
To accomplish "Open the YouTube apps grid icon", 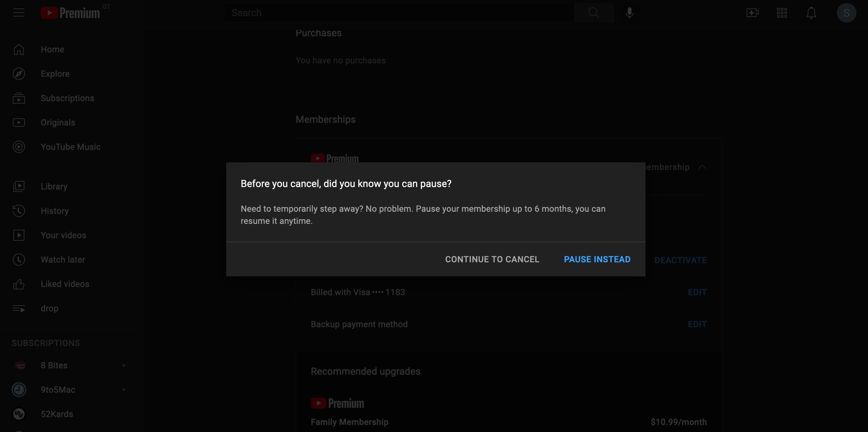I will point(782,12).
